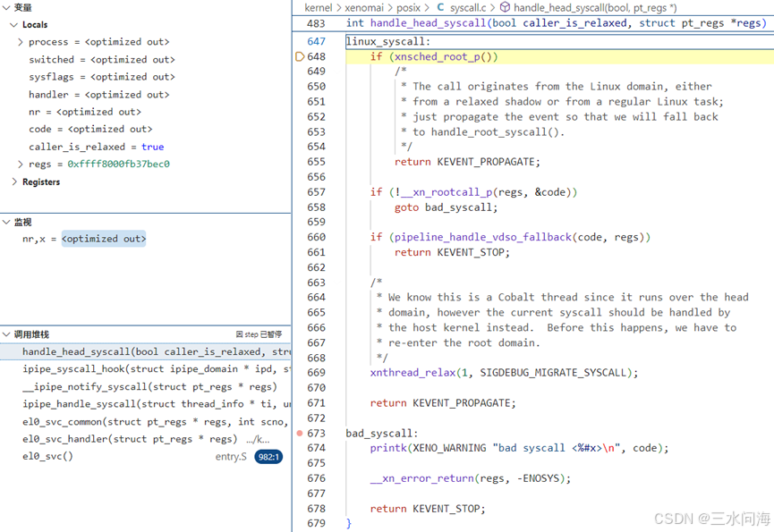Click the 982:1 line badge
774x532 pixels.
coord(268,457)
